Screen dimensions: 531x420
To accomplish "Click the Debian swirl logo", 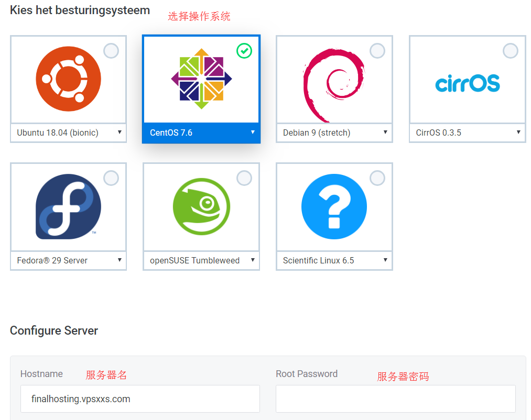I will pos(334,85).
